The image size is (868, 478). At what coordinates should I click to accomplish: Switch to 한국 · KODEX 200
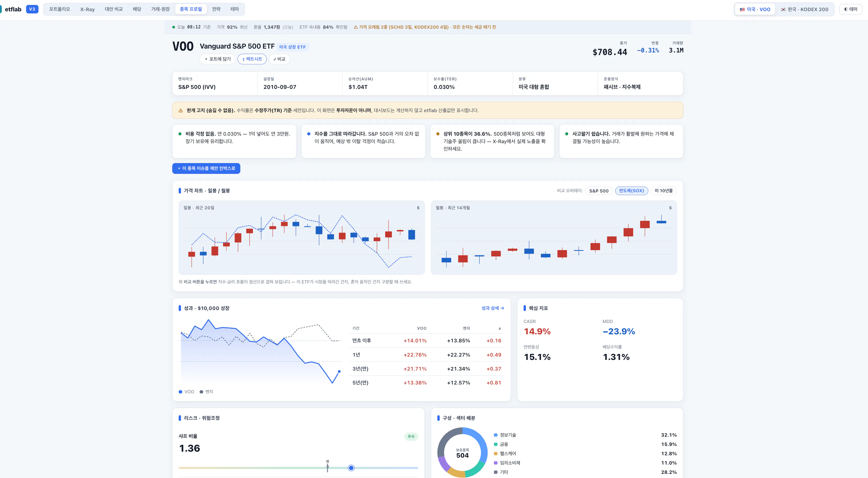(804, 9)
